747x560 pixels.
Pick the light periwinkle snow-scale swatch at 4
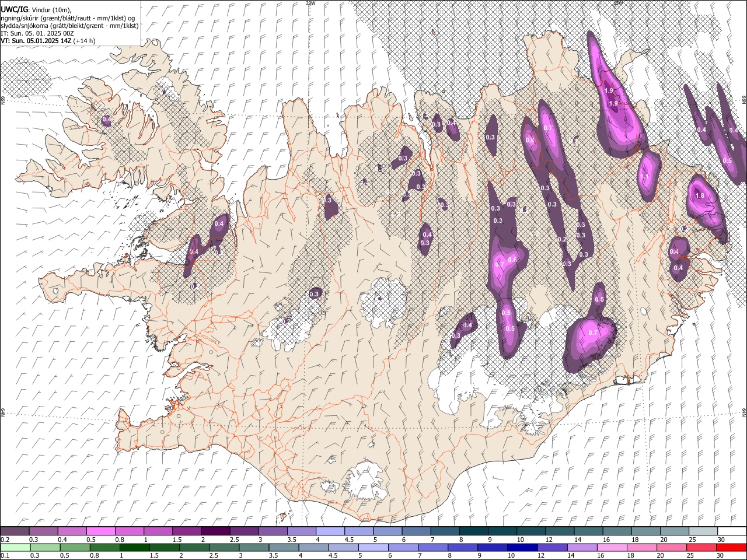(330, 531)
